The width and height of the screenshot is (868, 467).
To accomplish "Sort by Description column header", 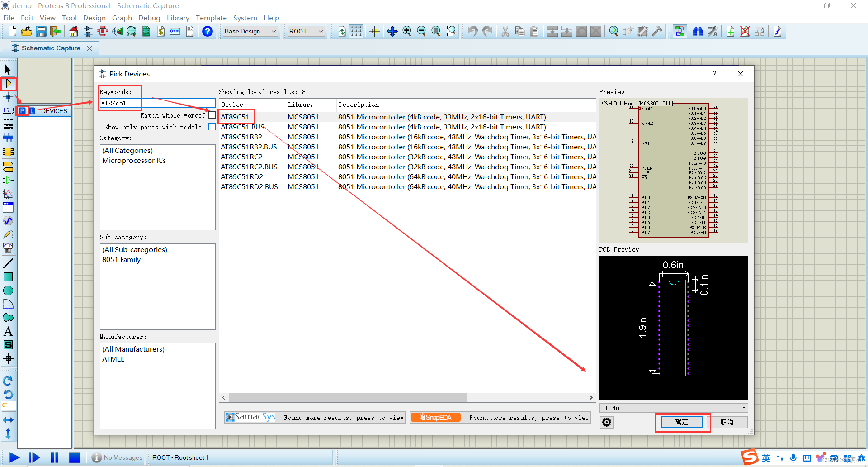I will point(466,105).
